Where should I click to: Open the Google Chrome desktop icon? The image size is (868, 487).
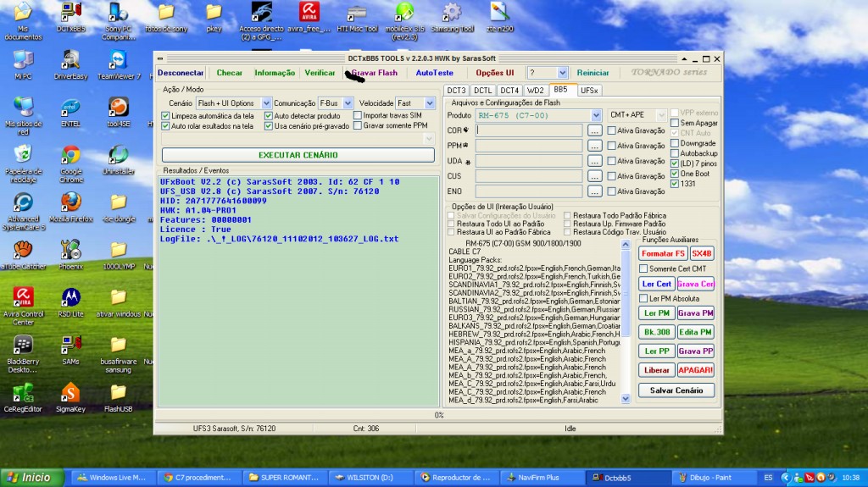click(x=71, y=163)
